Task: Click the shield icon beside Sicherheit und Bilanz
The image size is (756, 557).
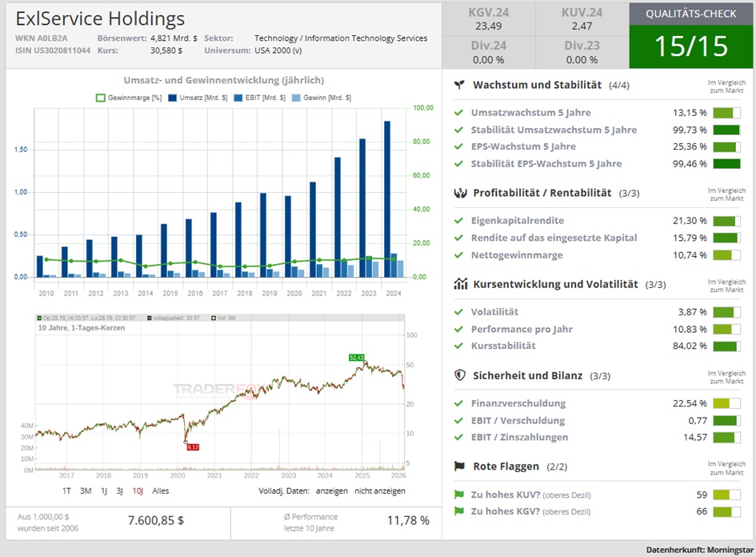Action: pyautogui.click(x=459, y=375)
